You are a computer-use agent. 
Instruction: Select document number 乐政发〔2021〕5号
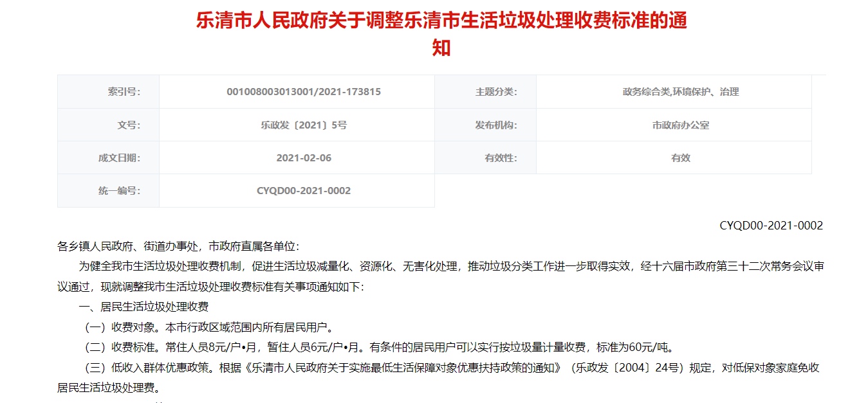pyautogui.click(x=304, y=125)
